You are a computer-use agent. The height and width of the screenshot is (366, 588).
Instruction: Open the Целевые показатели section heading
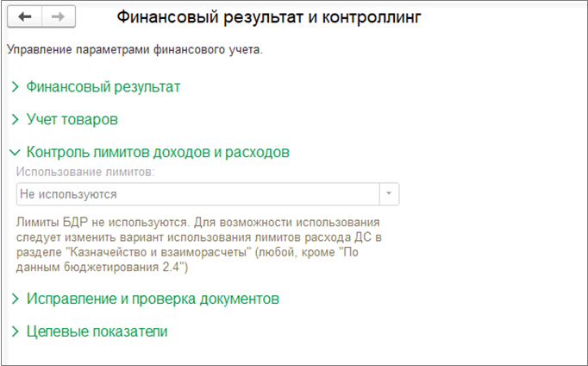(x=97, y=331)
